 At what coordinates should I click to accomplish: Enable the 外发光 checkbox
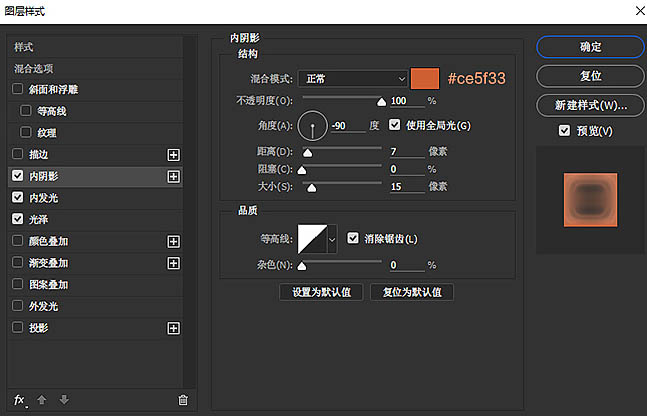(17, 305)
